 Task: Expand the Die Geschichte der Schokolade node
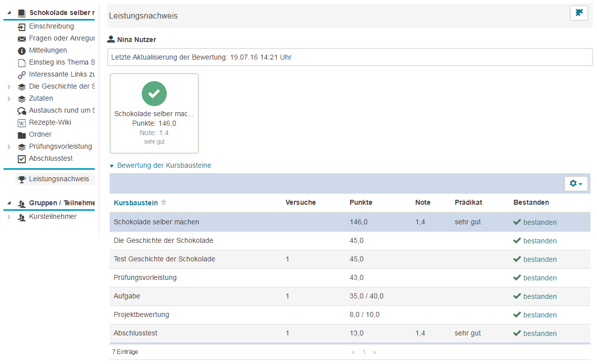click(x=9, y=87)
